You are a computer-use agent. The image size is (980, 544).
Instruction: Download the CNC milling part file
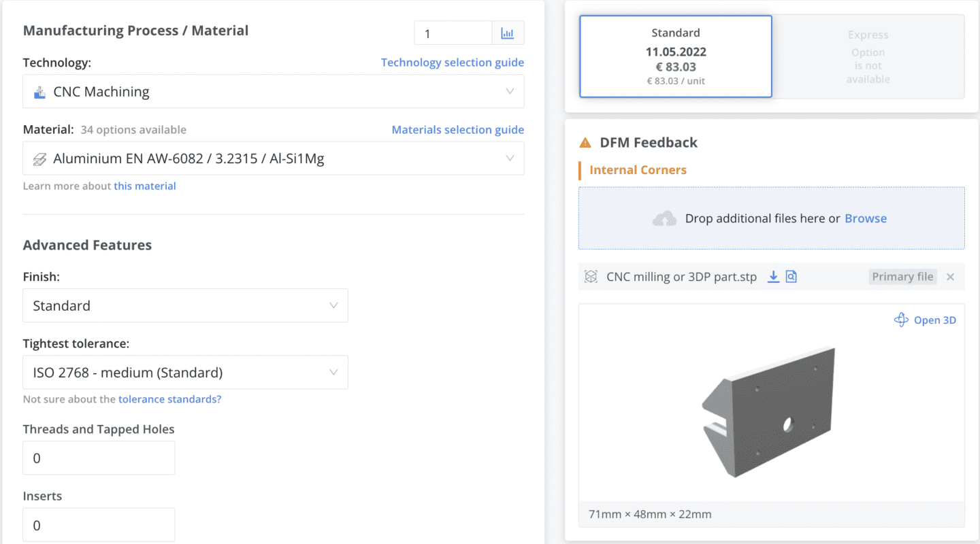click(x=773, y=277)
